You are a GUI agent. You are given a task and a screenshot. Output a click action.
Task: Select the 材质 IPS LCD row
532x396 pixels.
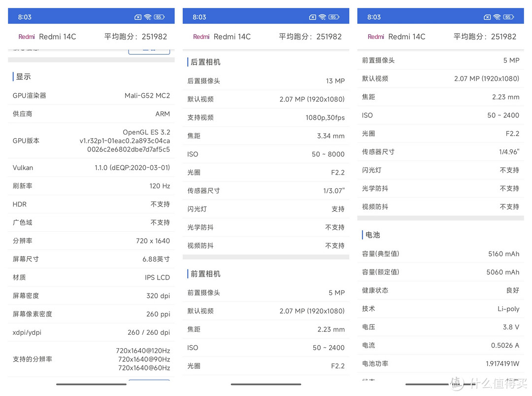91,278
